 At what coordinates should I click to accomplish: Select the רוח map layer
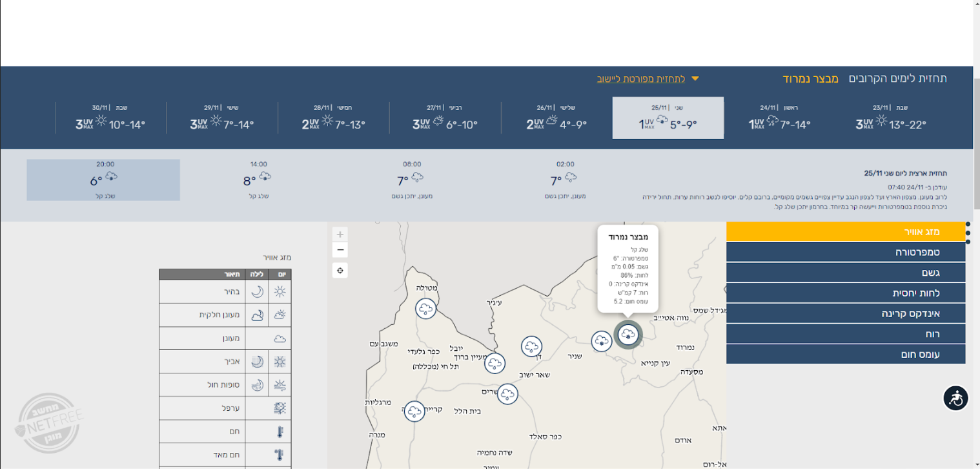846,334
